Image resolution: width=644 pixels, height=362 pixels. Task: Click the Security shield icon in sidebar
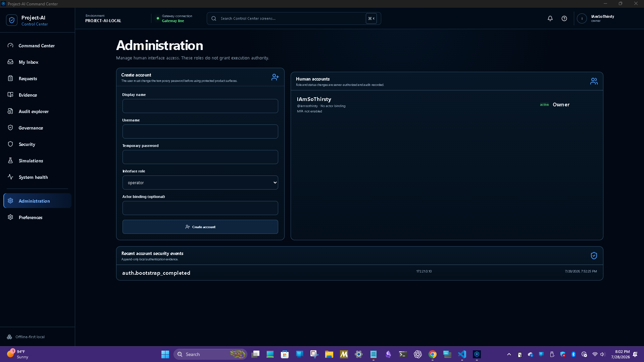coord(10,144)
